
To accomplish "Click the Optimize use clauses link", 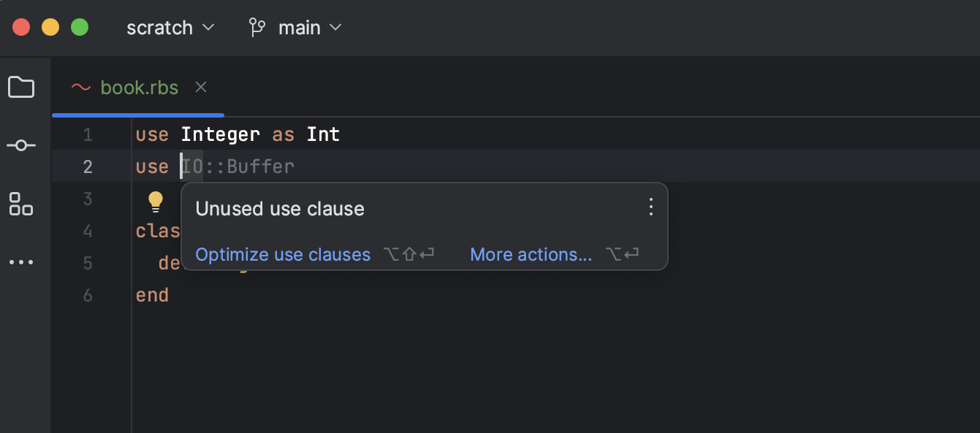I will [x=283, y=255].
